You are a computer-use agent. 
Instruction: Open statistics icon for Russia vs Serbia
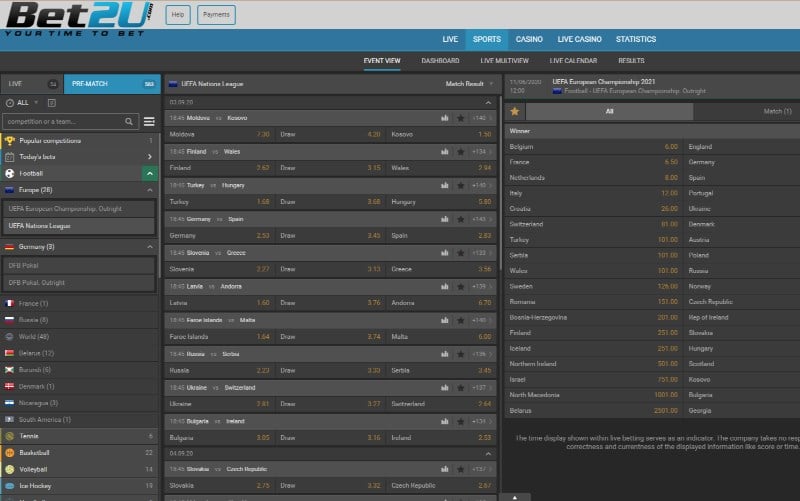pyautogui.click(x=445, y=354)
